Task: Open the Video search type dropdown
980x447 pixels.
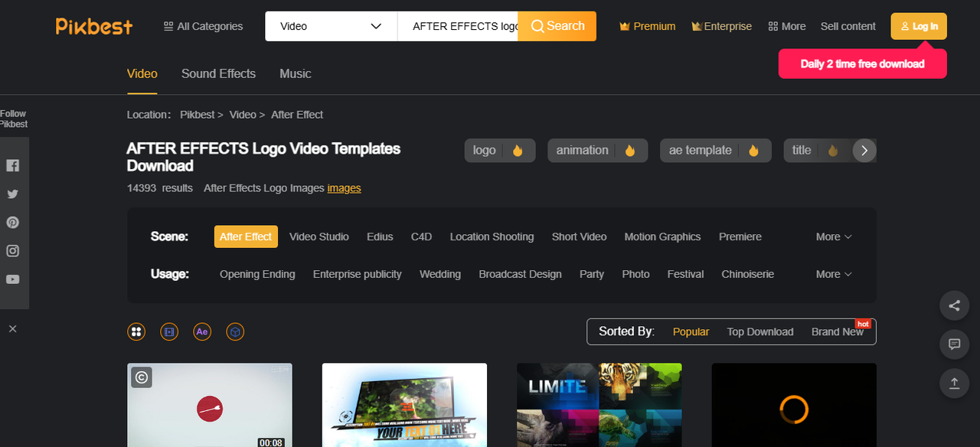Action: (x=331, y=26)
